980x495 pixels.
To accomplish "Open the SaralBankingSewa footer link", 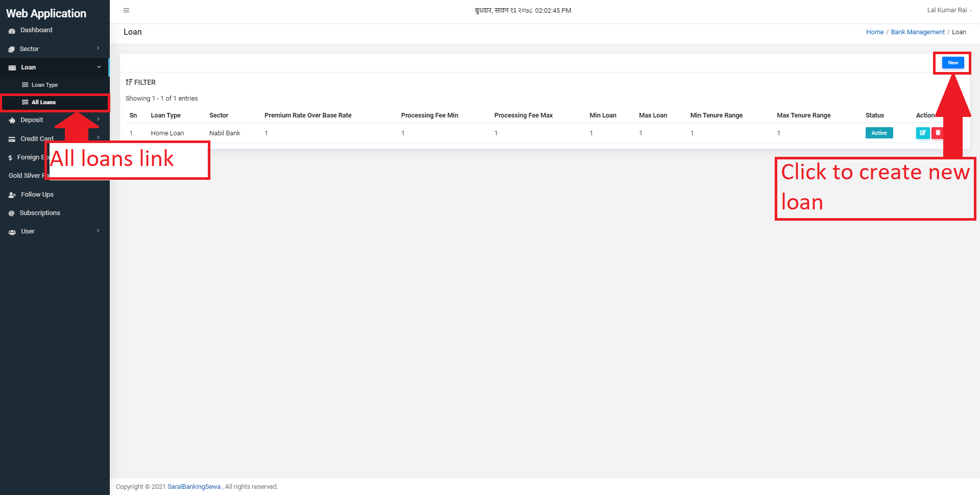I will point(194,487).
